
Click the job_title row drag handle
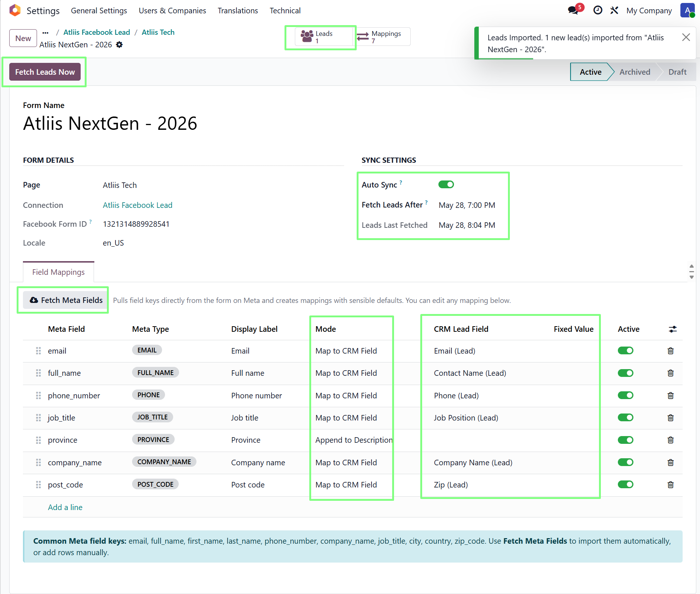(38, 418)
